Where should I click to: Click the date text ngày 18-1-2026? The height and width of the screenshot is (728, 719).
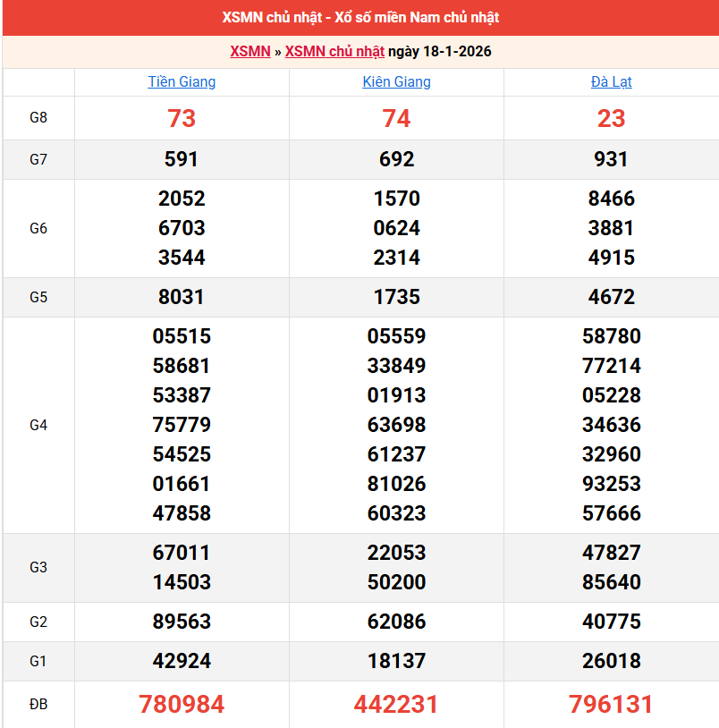coord(440,52)
